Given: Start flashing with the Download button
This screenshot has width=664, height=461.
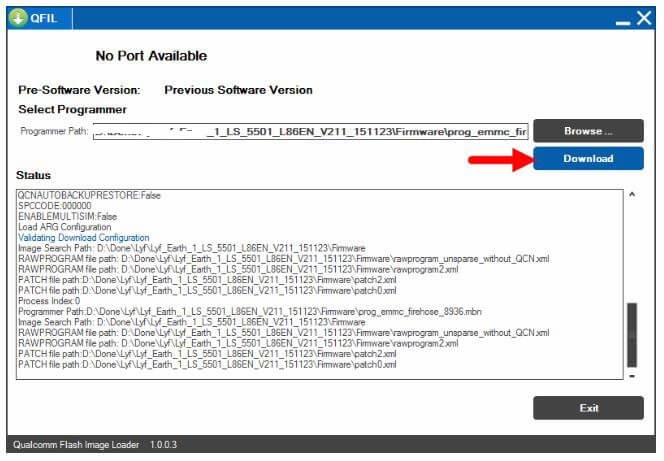Looking at the screenshot, I should point(588,158).
